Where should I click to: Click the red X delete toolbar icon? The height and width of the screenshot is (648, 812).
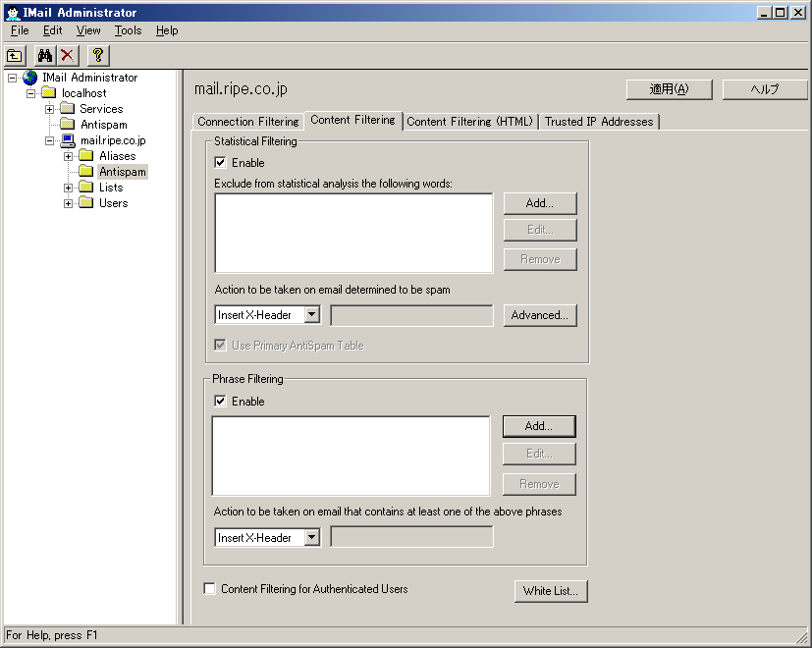click(x=67, y=56)
